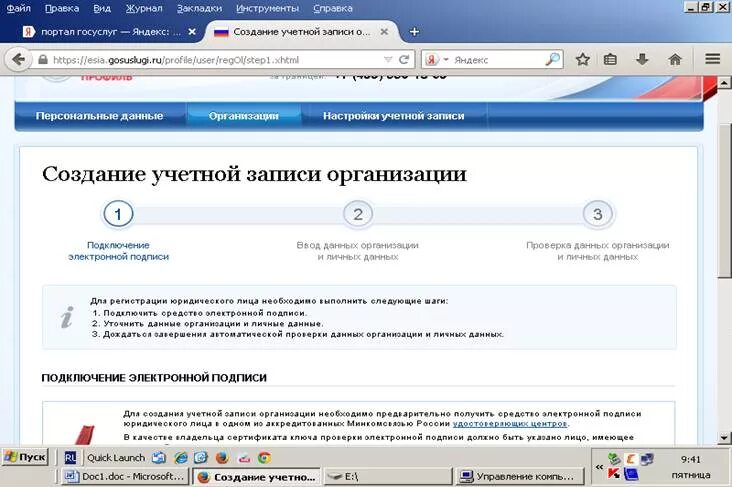This screenshot has height=487, width=732.
Task: Click the Kaspersky tray icon
Action: (x=614, y=474)
